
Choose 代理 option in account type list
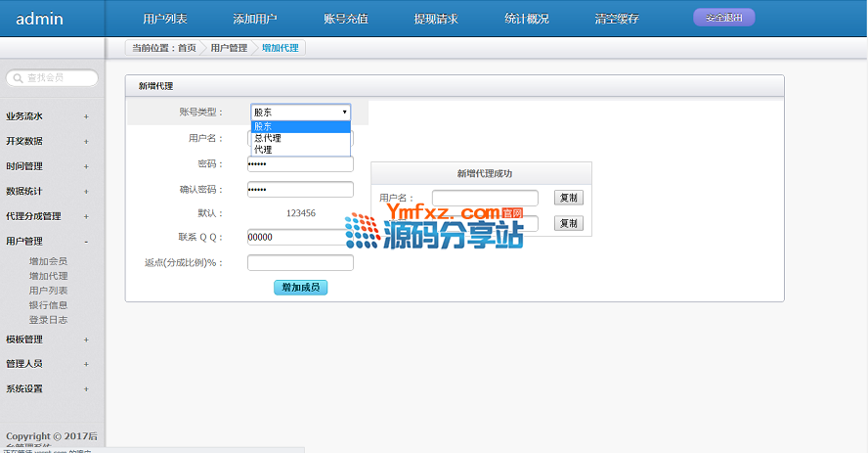(x=263, y=150)
